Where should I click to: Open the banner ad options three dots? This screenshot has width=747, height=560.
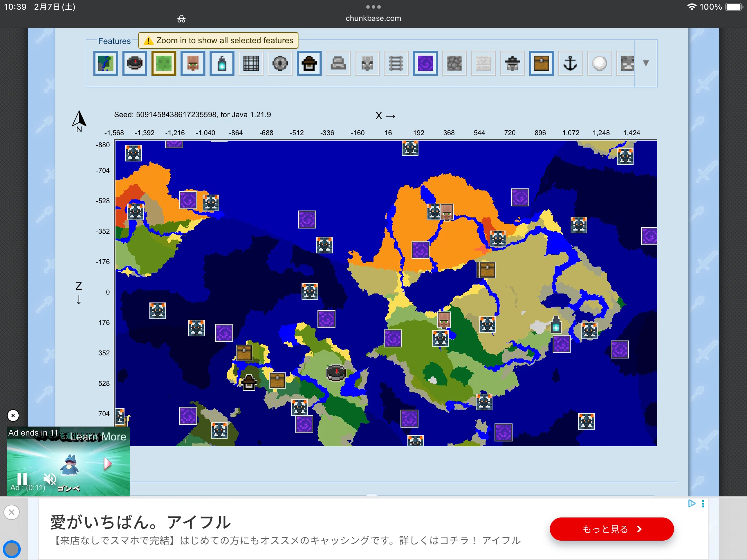tap(703, 504)
